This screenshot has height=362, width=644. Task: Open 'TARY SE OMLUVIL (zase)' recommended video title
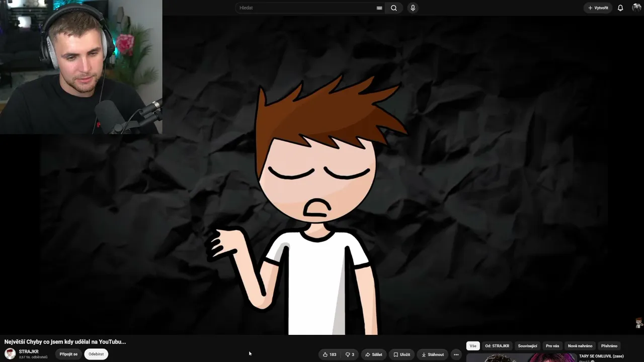[601, 356]
